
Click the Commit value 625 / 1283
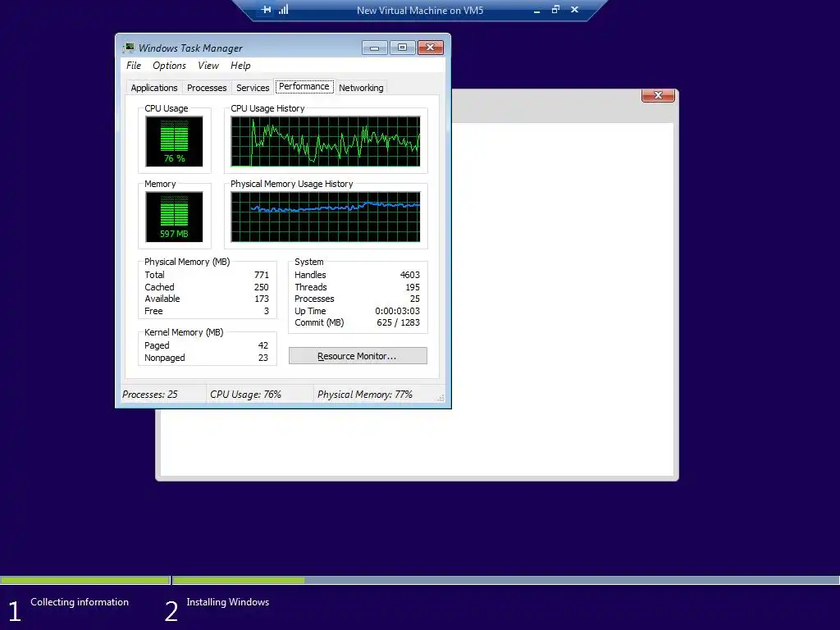point(398,322)
